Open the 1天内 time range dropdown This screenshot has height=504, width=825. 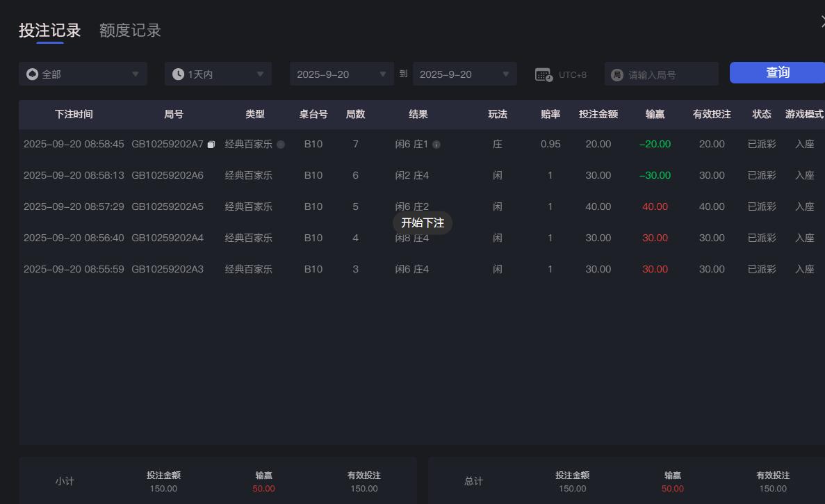(218, 73)
